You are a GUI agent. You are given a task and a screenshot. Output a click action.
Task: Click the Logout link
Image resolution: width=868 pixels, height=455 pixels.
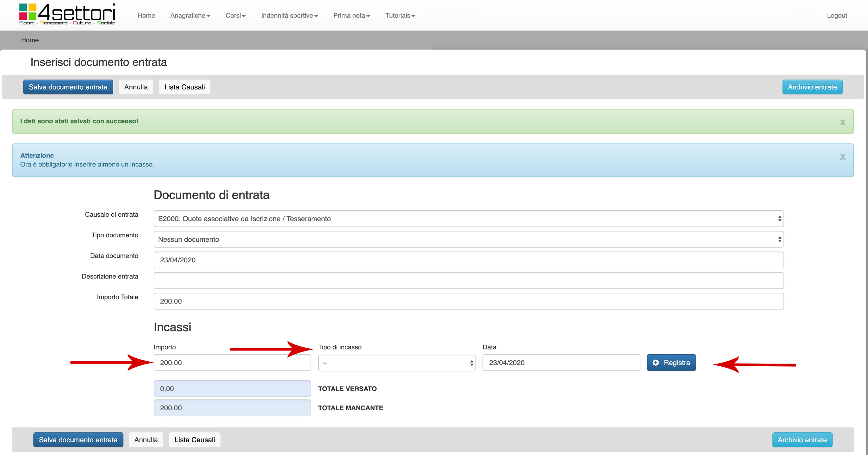[x=837, y=15]
